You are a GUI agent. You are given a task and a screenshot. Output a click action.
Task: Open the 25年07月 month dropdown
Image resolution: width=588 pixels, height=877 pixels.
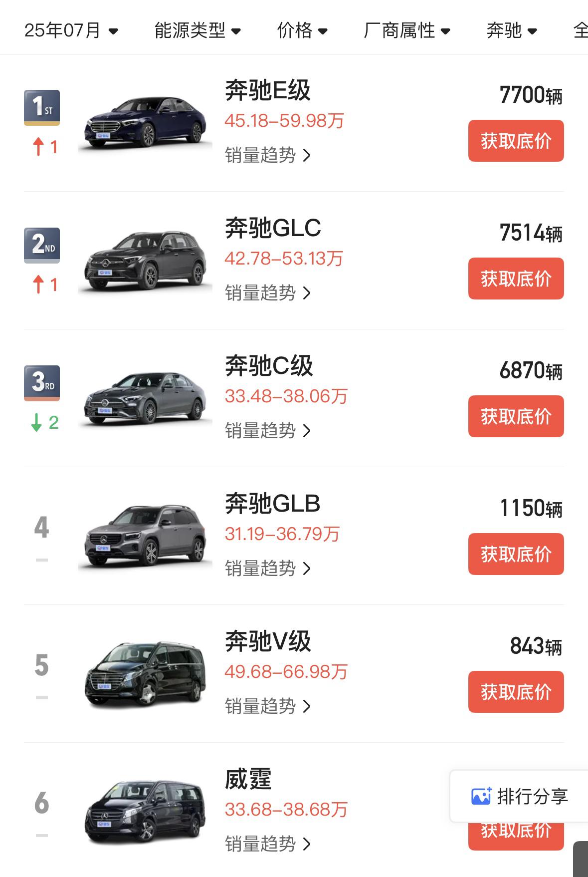point(71,30)
